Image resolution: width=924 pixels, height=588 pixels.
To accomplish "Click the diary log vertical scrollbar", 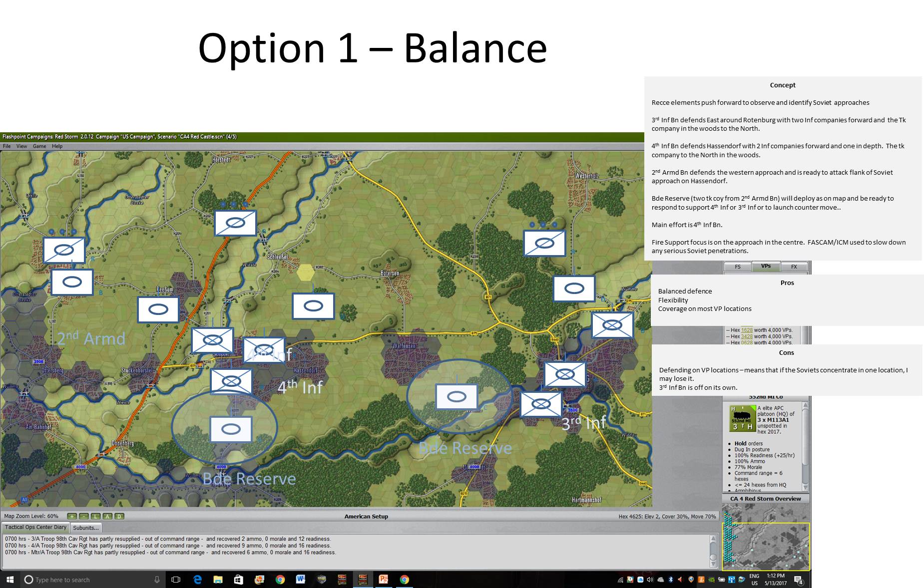I will [x=713, y=551].
